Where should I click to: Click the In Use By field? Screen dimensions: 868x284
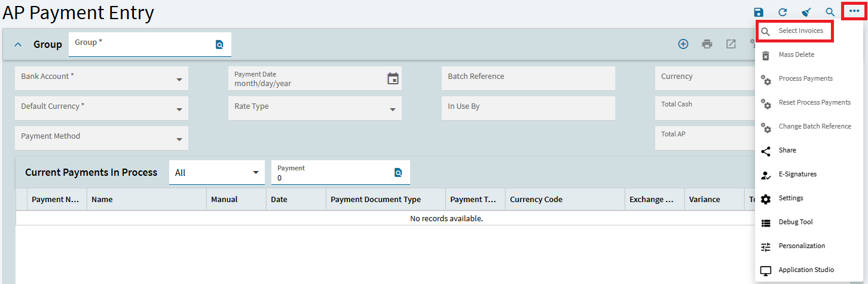click(528, 108)
